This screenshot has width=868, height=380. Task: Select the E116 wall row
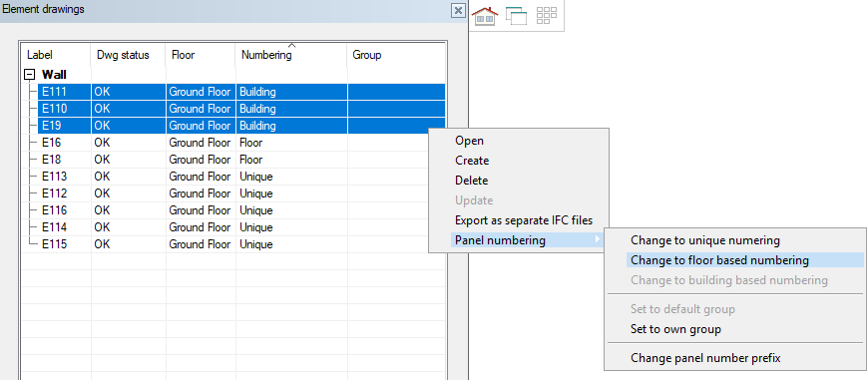click(x=233, y=210)
